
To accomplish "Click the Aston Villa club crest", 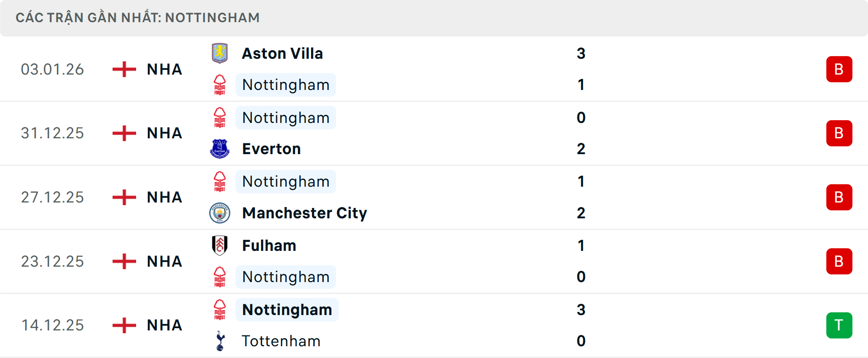I will pyautogui.click(x=220, y=53).
